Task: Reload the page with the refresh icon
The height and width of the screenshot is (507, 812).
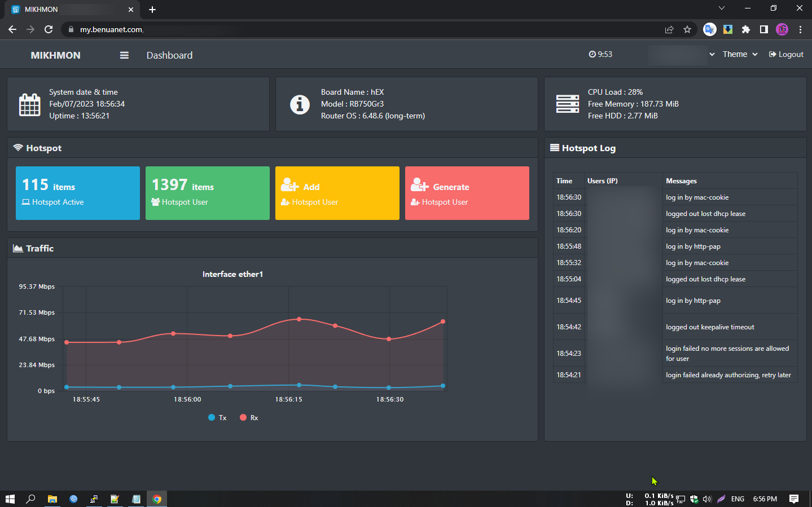Action: (49, 29)
